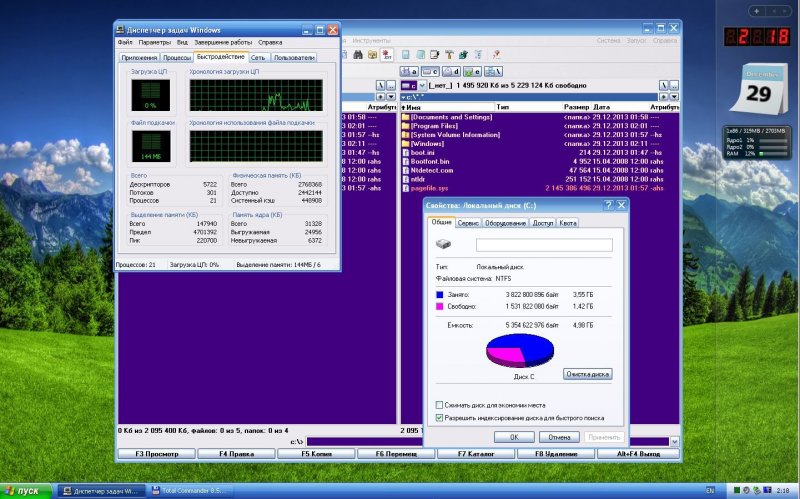Image resolution: width=800 pixels, height=499 pixels.
Task: Click the binoculars search icon in Total Commander
Action: pos(358,55)
